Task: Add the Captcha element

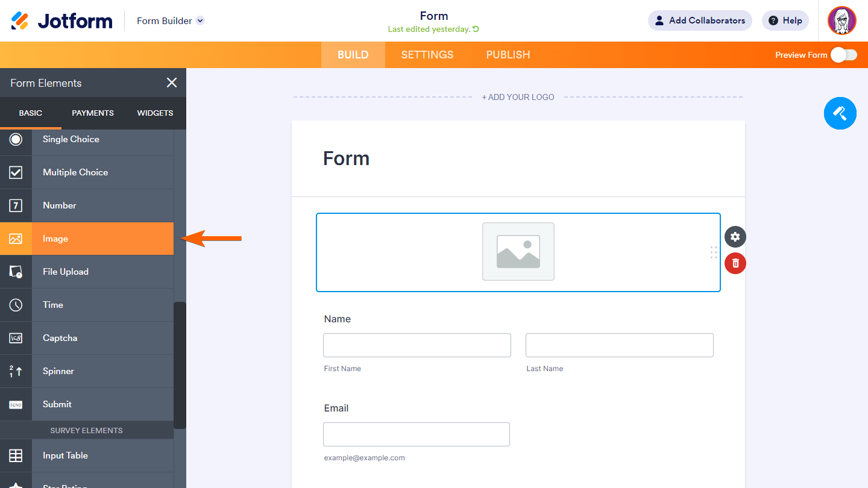Action: tap(87, 338)
